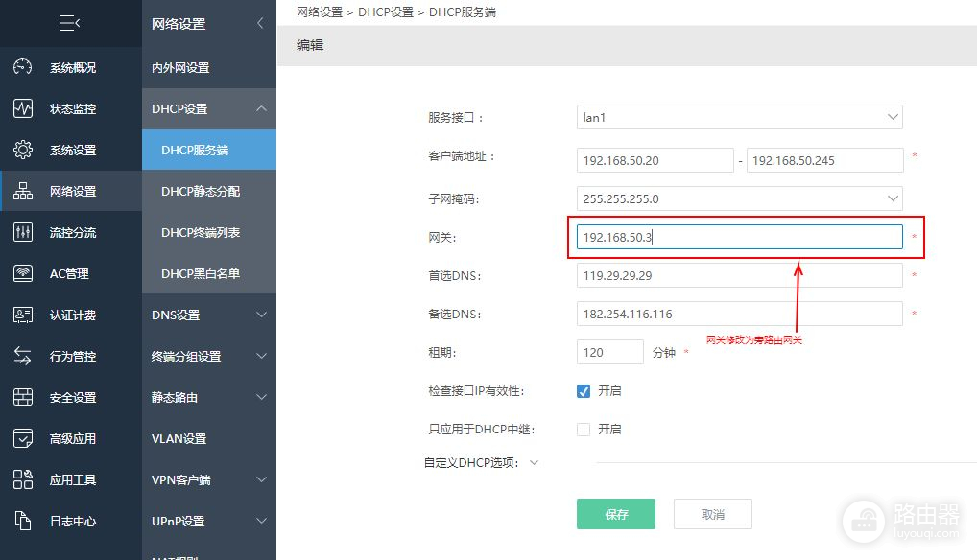Enable the 只应用于DHCP中继 checkbox
This screenshot has width=977, height=560.
click(584, 430)
